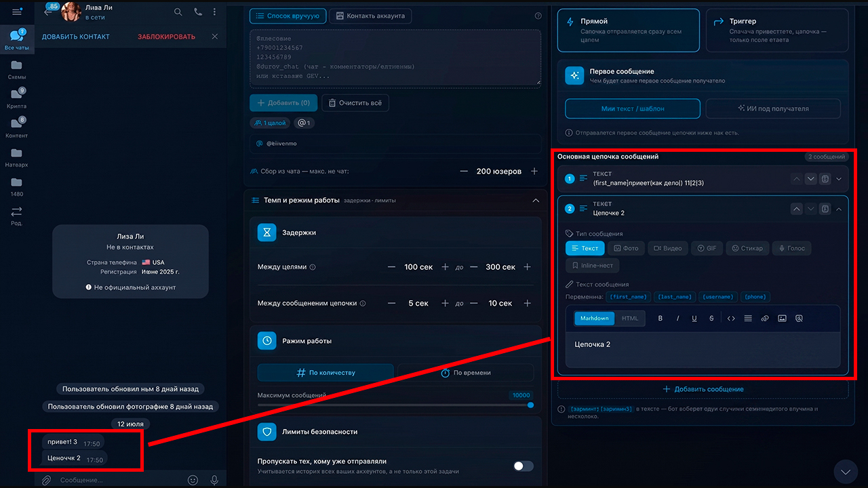Collapse the Темп и режим работы section
Screen dimensions: 868x488
coord(536,201)
